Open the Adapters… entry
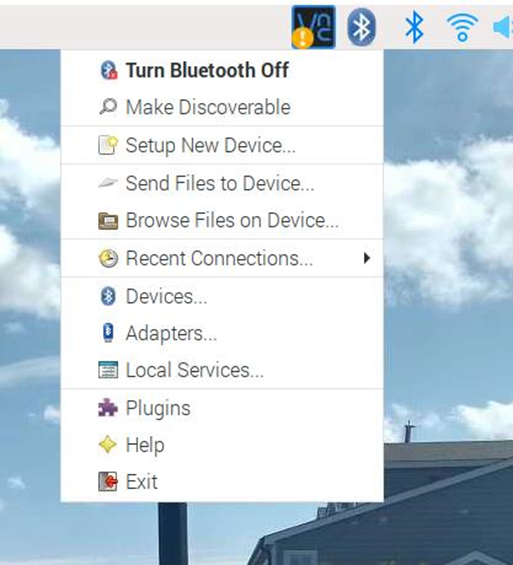Image resolution: width=513 pixels, height=565 pixels. [222, 333]
